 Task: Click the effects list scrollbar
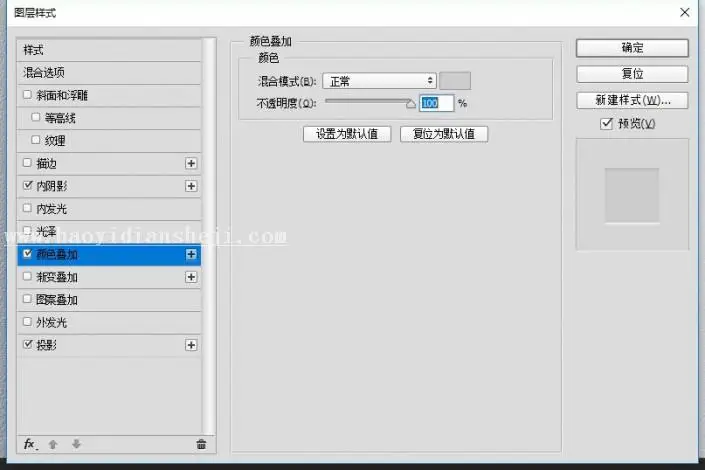pos(209,236)
